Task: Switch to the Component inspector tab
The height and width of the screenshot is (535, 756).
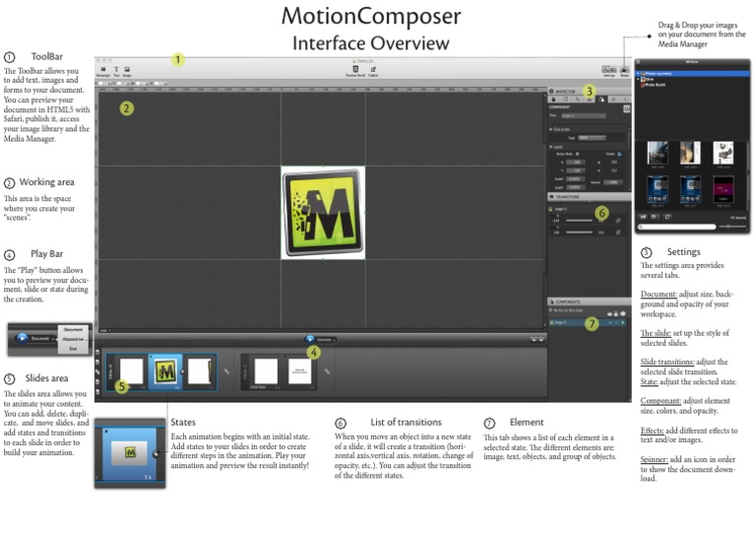Action: pos(601,100)
